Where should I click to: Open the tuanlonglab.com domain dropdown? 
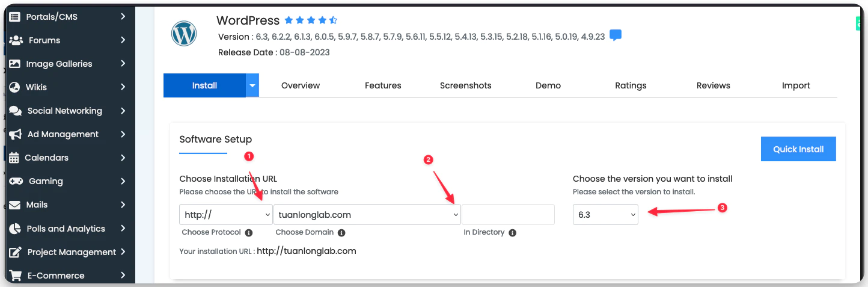coord(367,215)
